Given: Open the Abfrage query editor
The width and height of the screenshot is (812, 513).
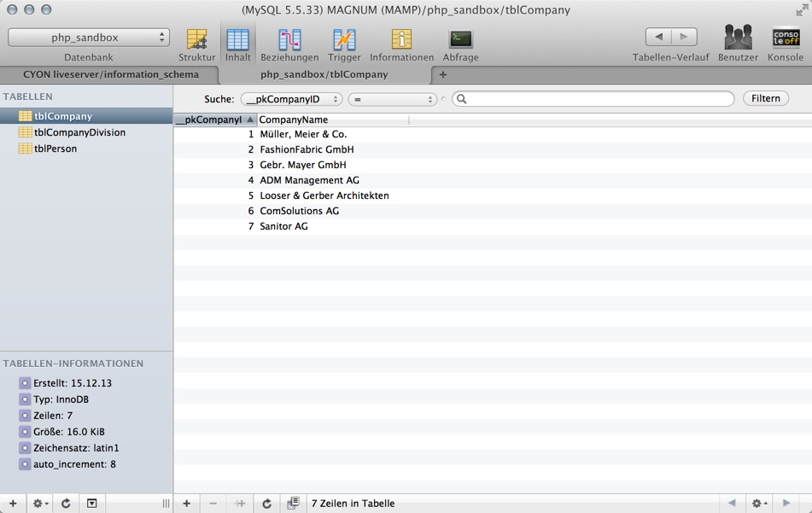Looking at the screenshot, I should click(460, 44).
